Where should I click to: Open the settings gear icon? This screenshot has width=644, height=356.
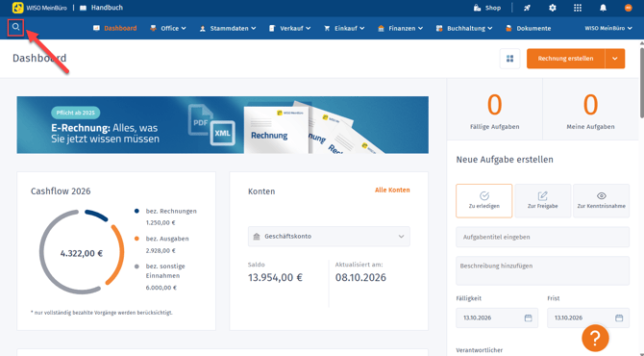[x=553, y=8]
